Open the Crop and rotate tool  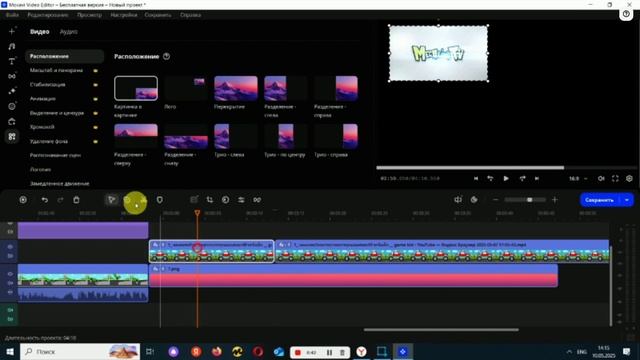coord(210,200)
